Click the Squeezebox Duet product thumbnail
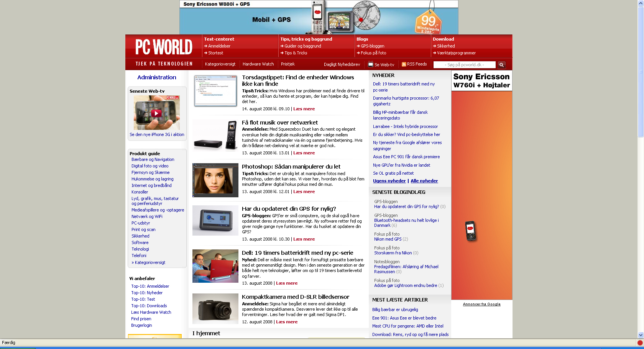The image size is (644, 349). (x=215, y=135)
